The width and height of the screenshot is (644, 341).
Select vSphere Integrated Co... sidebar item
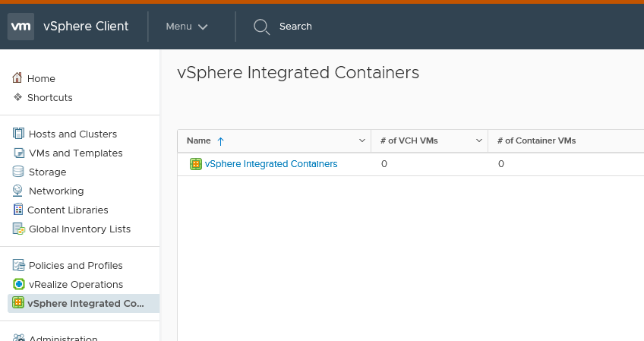tap(84, 303)
